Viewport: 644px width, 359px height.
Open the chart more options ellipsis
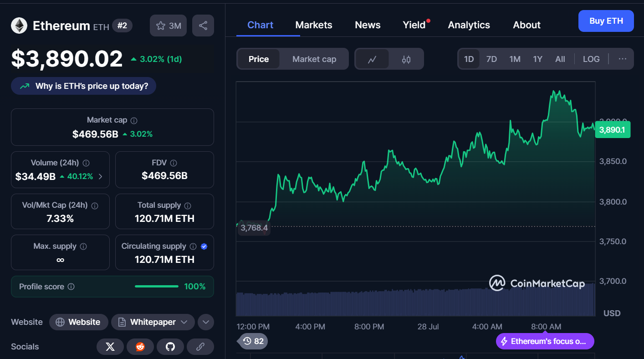(x=623, y=59)
